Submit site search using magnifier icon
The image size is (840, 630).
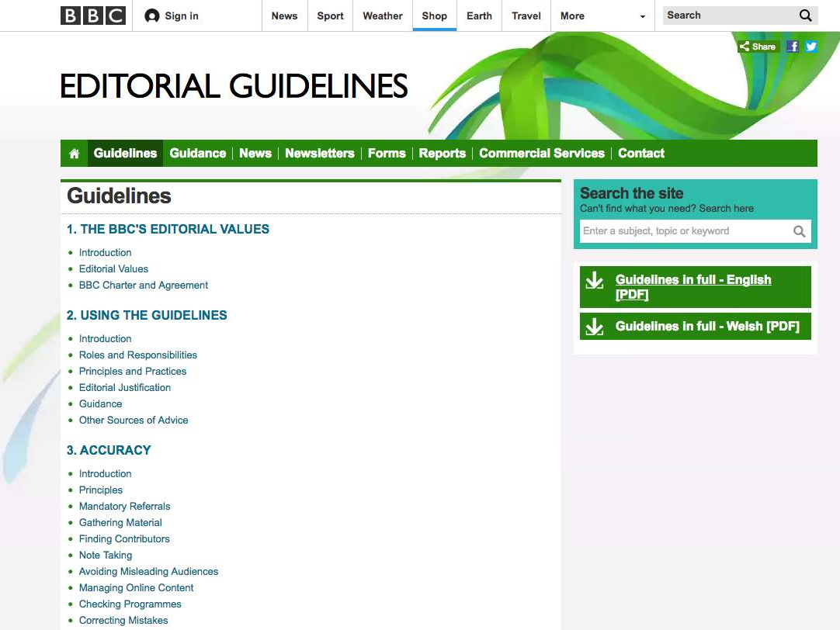click(799, 231)
